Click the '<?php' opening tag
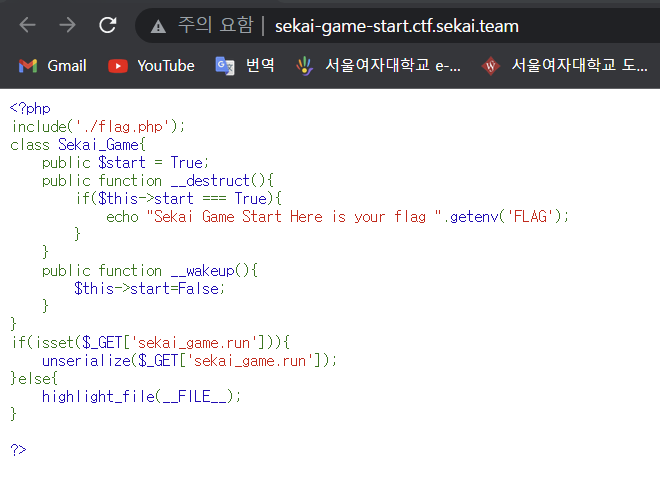 [x=30, y=109]
